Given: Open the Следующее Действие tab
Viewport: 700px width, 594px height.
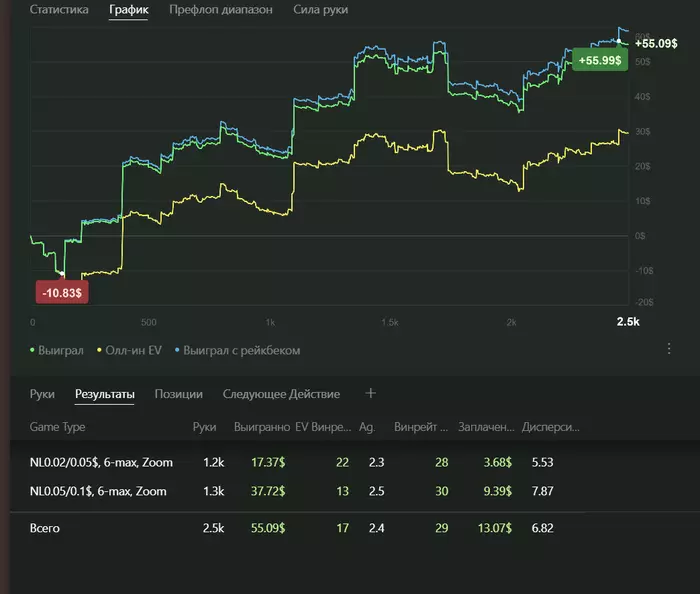Looking at the screenshot, I should [281, 394].
